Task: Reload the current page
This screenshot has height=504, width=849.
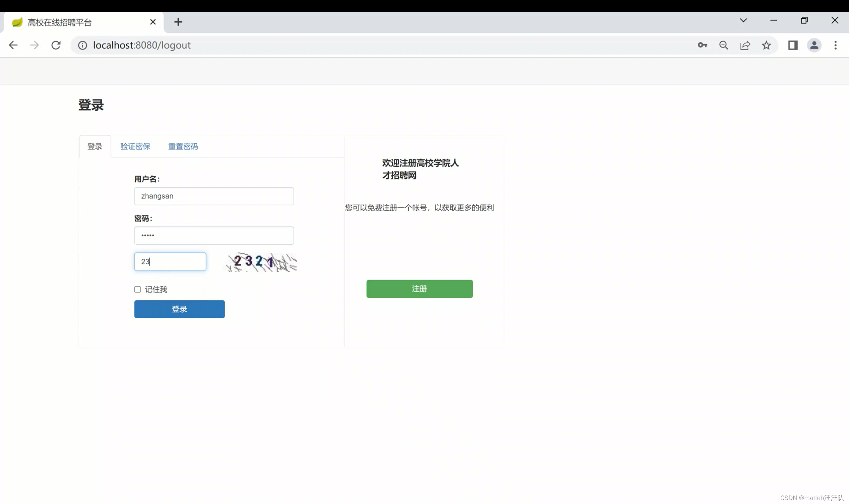Action: (x=56, y=45)
